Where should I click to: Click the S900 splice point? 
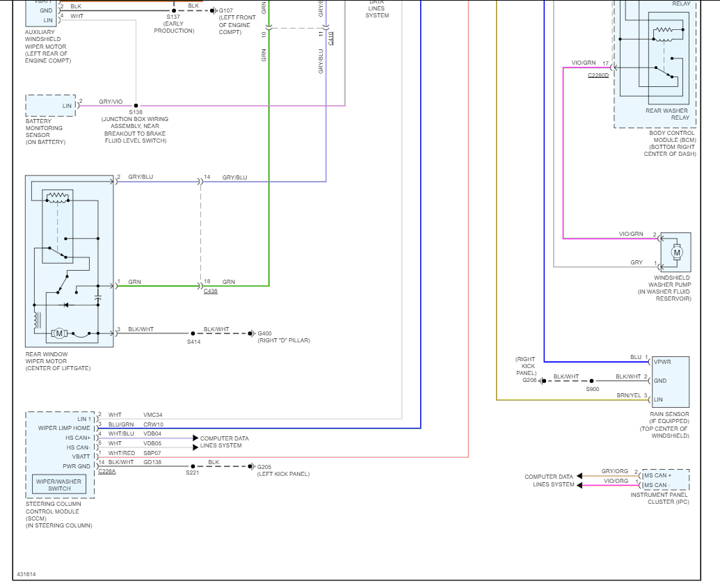pos(591,381)
